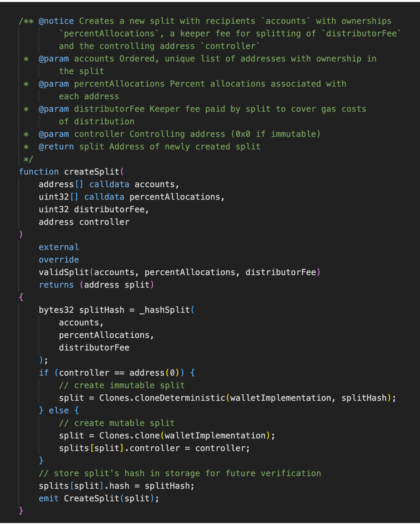
Task: Click the @notice doc tag
Action: coord(56,21)
